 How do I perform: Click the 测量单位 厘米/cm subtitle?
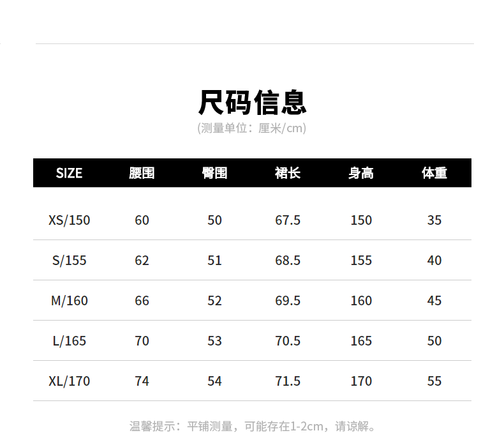click(x=252, y=128)
